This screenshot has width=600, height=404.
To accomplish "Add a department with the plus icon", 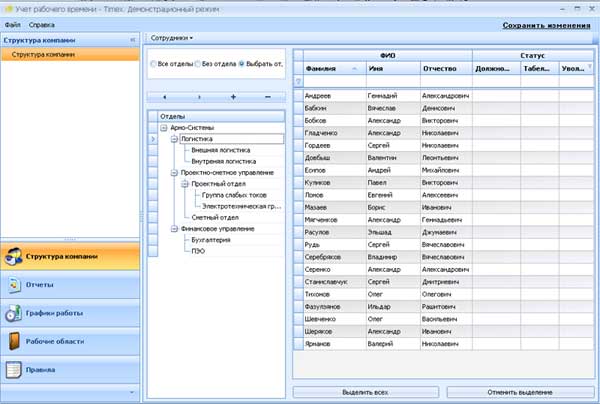I will point(233,97).
